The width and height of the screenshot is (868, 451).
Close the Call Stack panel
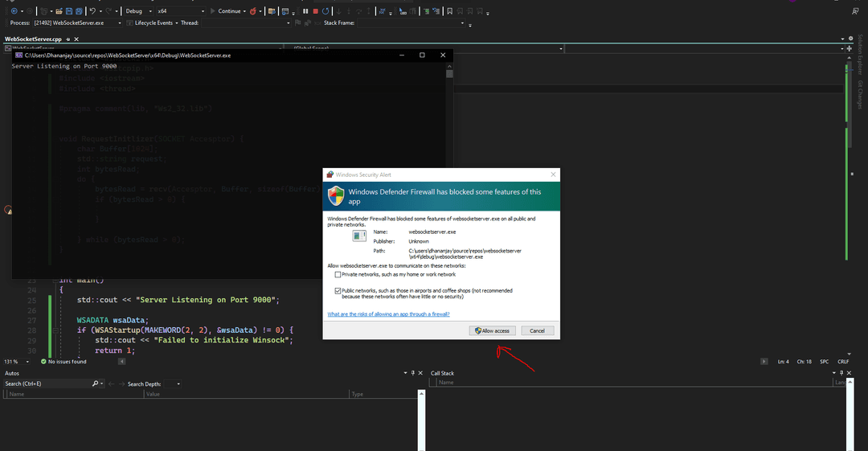(x=850, y=373)
